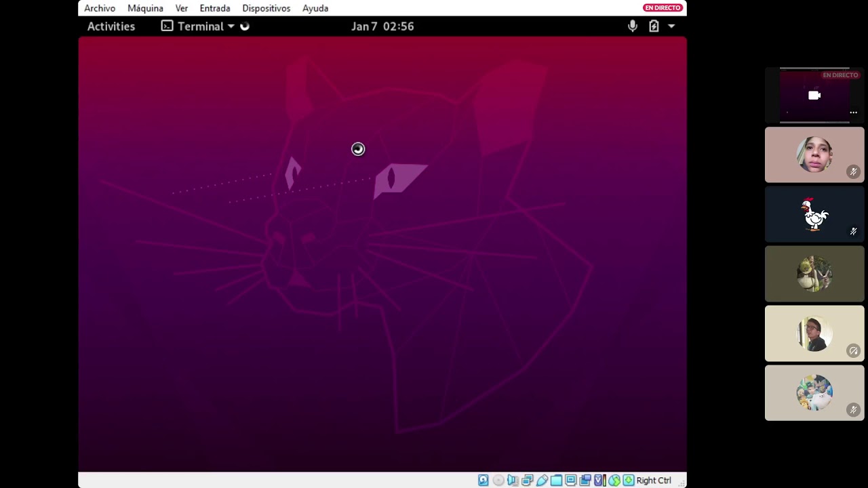Click the Right Ctrl host key label
Viewport: 868px width, 488px height.
pyautogui.click(x=654, y=480)
